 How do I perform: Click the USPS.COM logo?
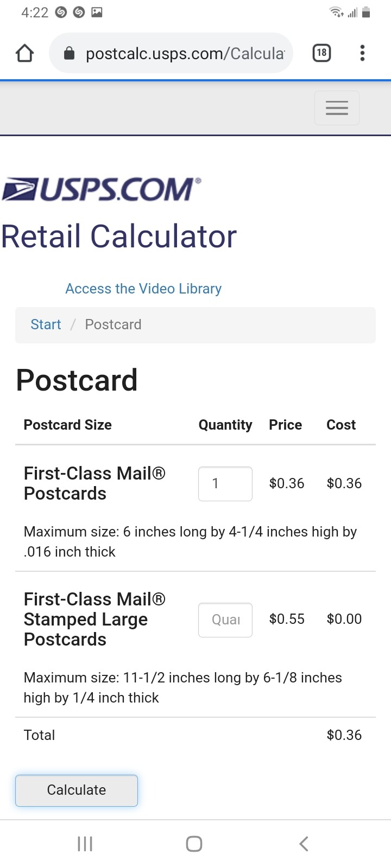coord(102,189)
